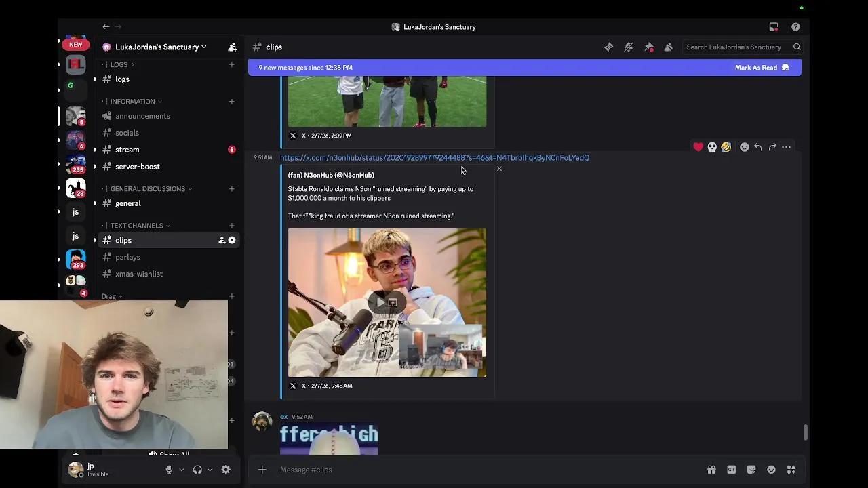Click the plus attachment button in message bar
The image size is (868, 488).
tap(262, 470)
